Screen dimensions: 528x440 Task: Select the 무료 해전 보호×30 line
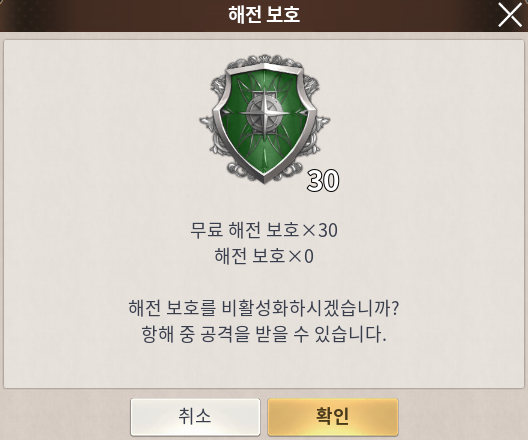click(x=264, y=230)
